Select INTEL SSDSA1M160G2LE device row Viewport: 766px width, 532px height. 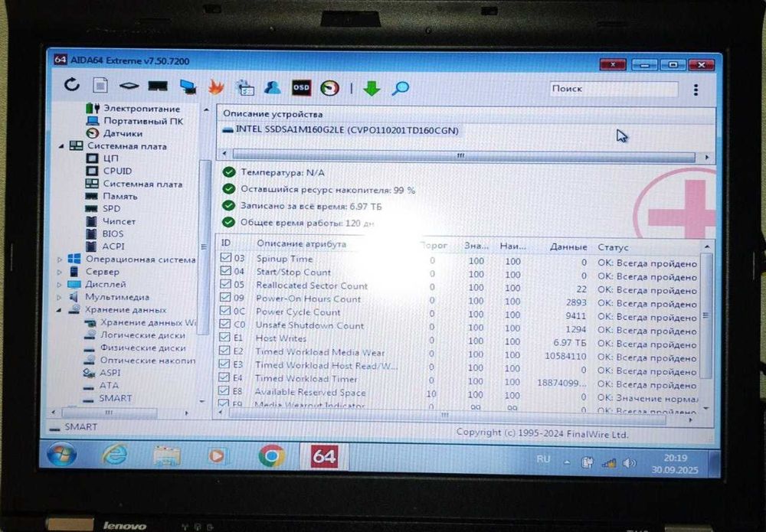coord(341,130)
